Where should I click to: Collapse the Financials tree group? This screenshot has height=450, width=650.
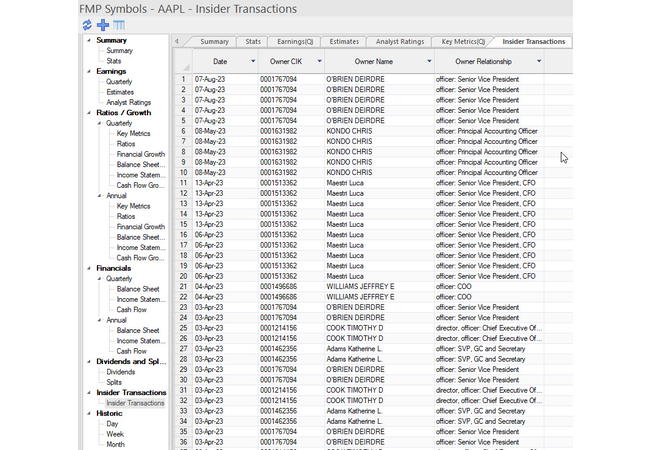pyautogui.click(x=89, y=268)
